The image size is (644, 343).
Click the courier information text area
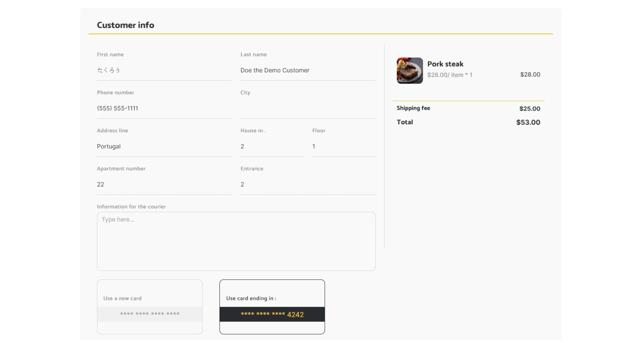pyautogui.click(x=236, y=241)
